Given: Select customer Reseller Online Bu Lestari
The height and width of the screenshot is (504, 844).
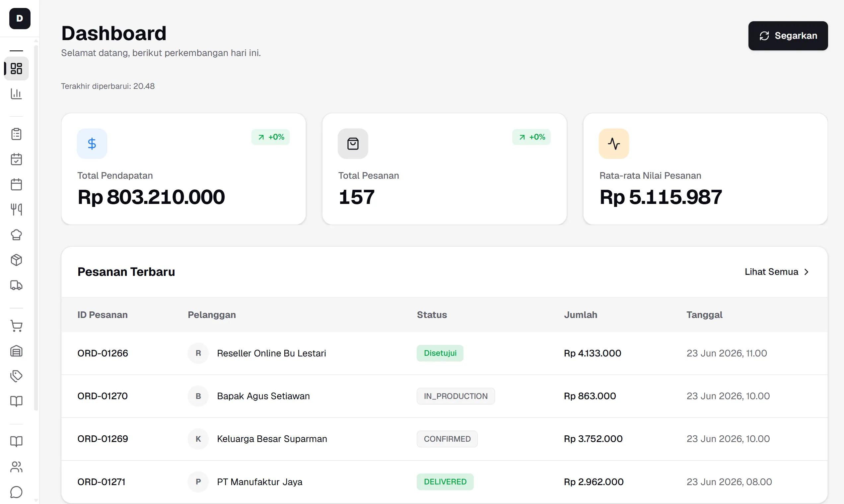Looking at the screenshot, I should pos(271,353).
